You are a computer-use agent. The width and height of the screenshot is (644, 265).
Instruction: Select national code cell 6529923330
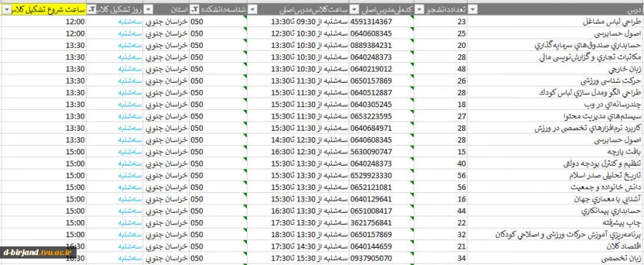[x=381, y=176]
